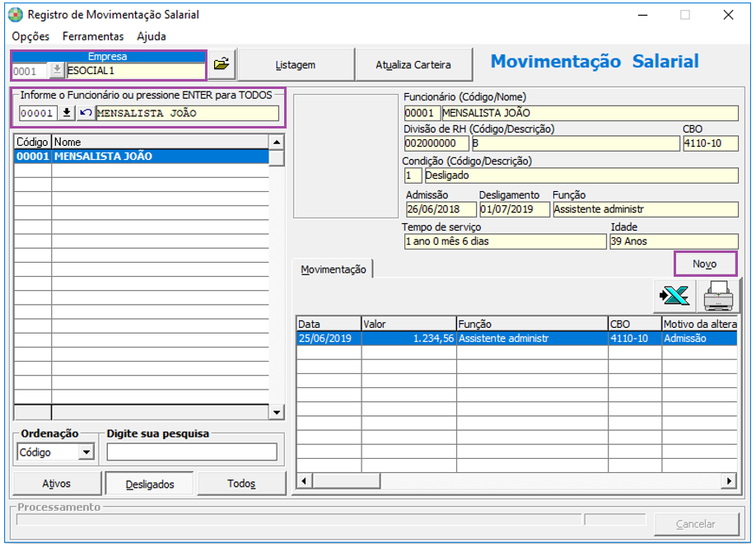Click the Motivo da altera column header
The image size is (756, 552).
[700, 324]
